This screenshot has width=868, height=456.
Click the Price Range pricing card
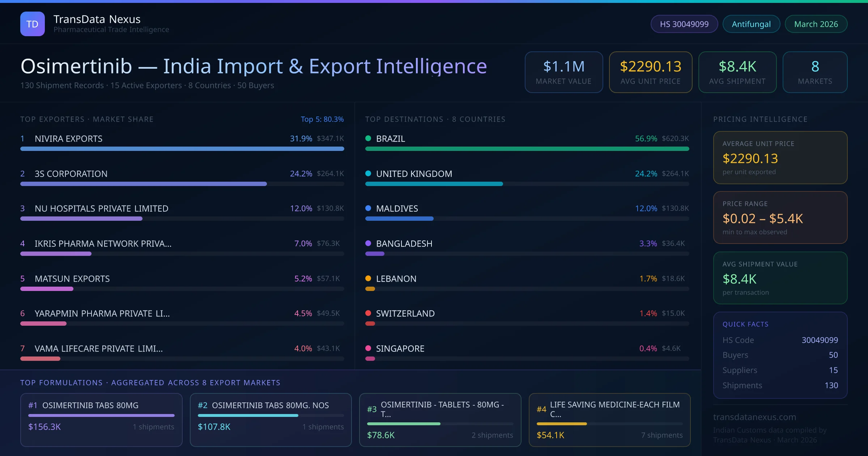pos(780,218)
